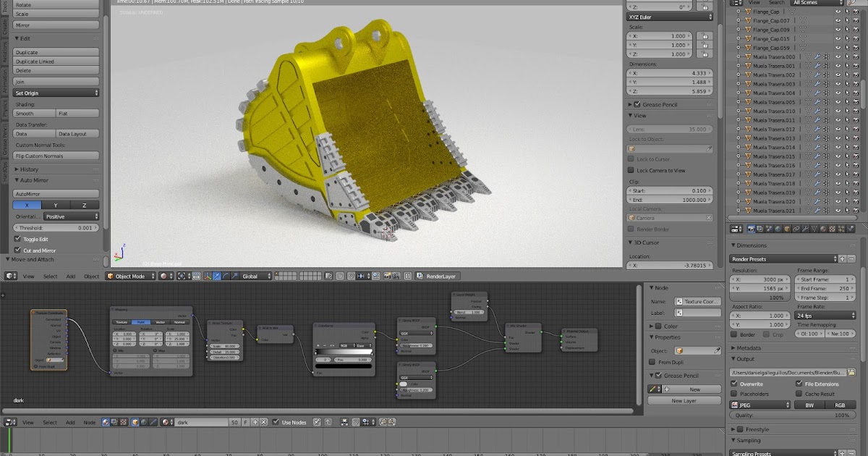Unlink the dark material with X icon

point(264,422)
